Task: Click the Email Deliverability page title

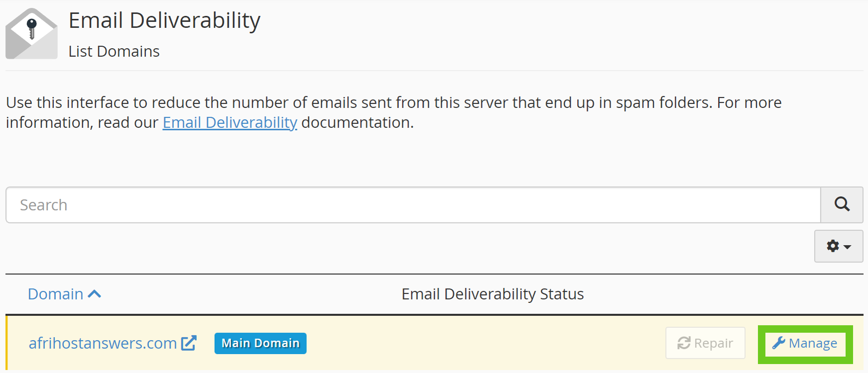Action: click(x=164, y=21)
